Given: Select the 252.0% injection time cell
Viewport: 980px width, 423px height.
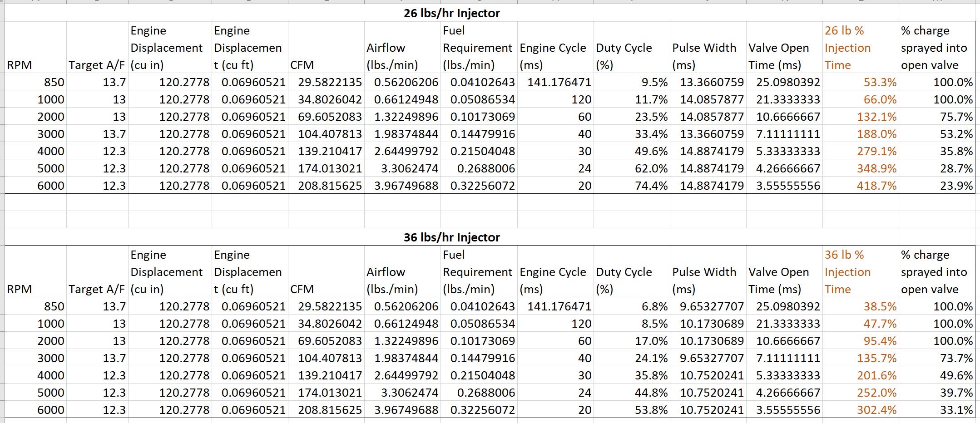Looking at the screenshot, I should click(876, 393).
